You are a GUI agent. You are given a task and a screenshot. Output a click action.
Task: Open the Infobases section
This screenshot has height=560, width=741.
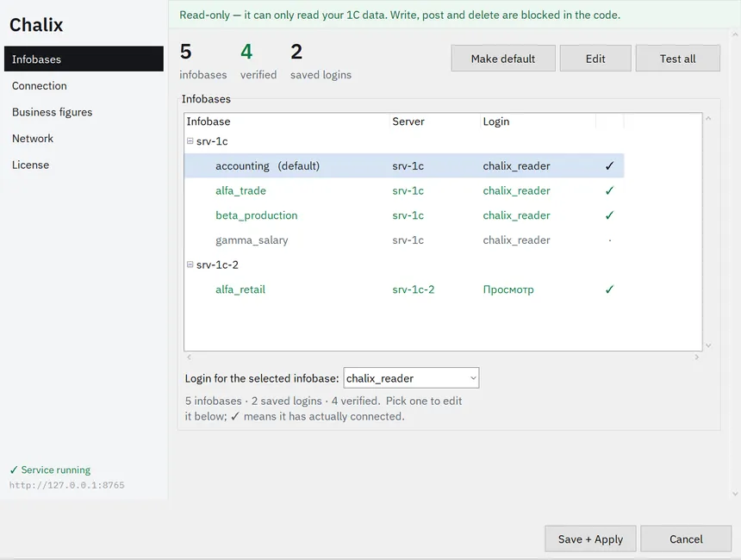tap(84, 59)
